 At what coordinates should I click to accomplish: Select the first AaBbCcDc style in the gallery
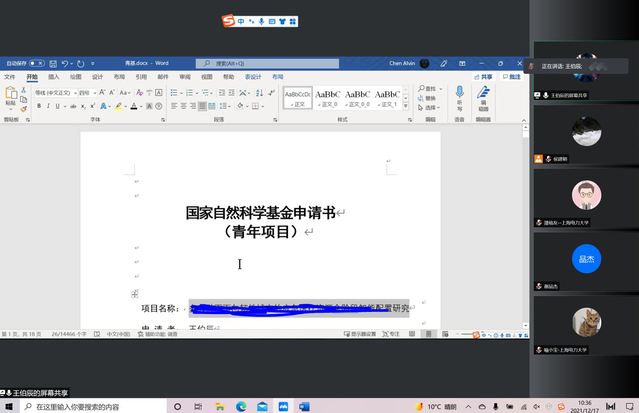[297, 97]
